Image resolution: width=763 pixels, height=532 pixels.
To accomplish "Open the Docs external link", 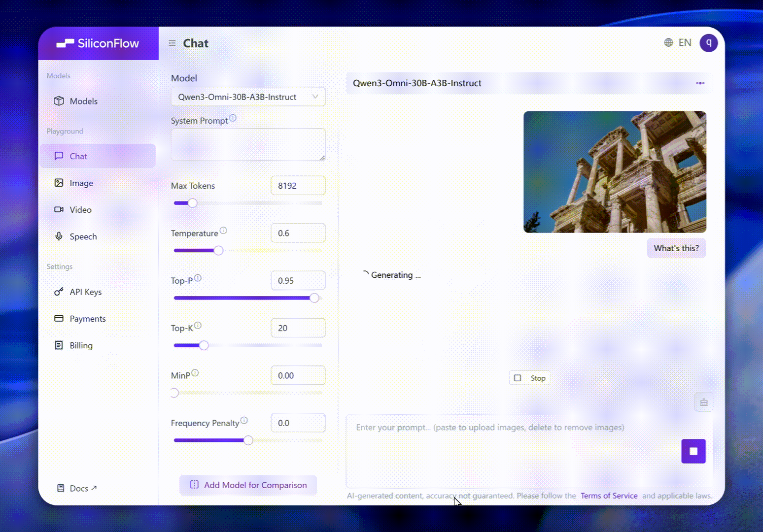I will pos(77,488).
